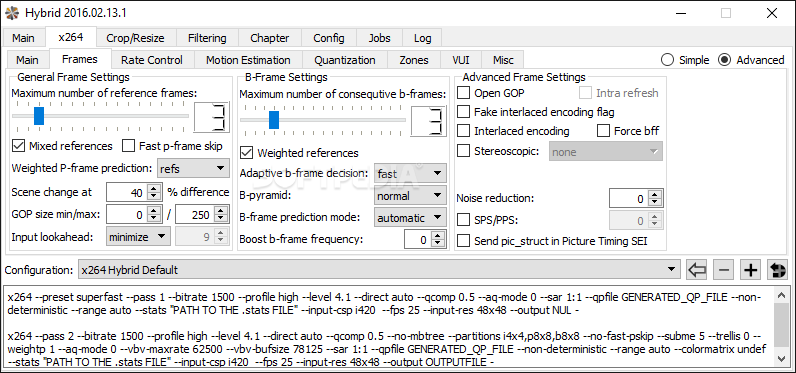
Task: Open the Jobs tab
Action: (x=379, y=38)
